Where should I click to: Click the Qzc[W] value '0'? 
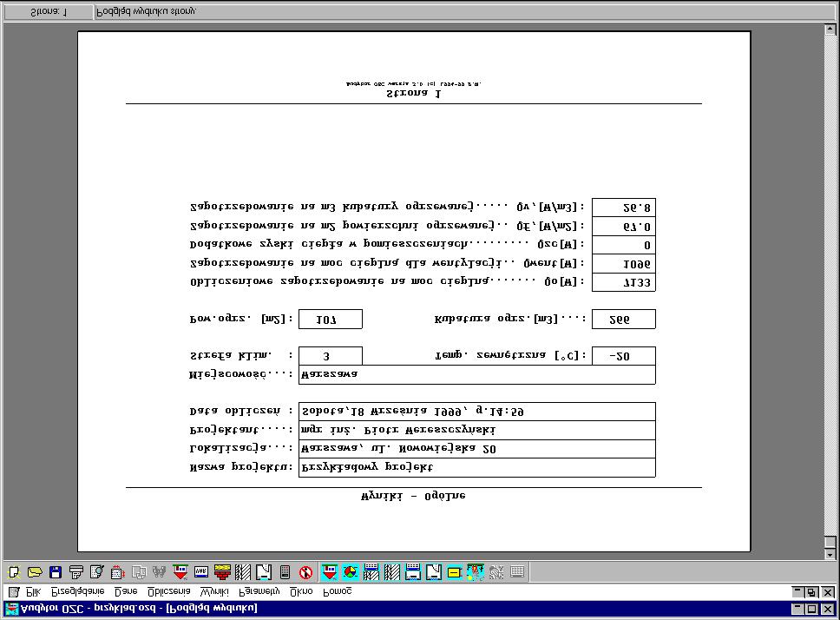tap(624, 245)
